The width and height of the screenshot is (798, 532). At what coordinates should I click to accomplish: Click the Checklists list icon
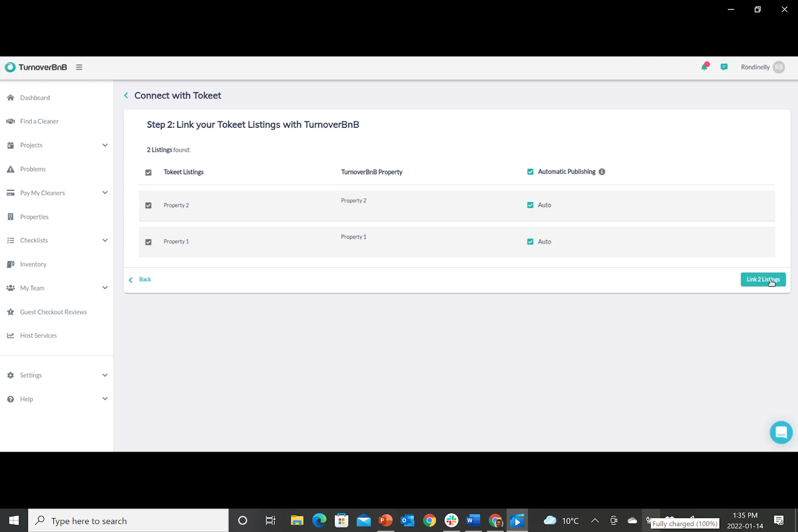[x=10, y=240]
